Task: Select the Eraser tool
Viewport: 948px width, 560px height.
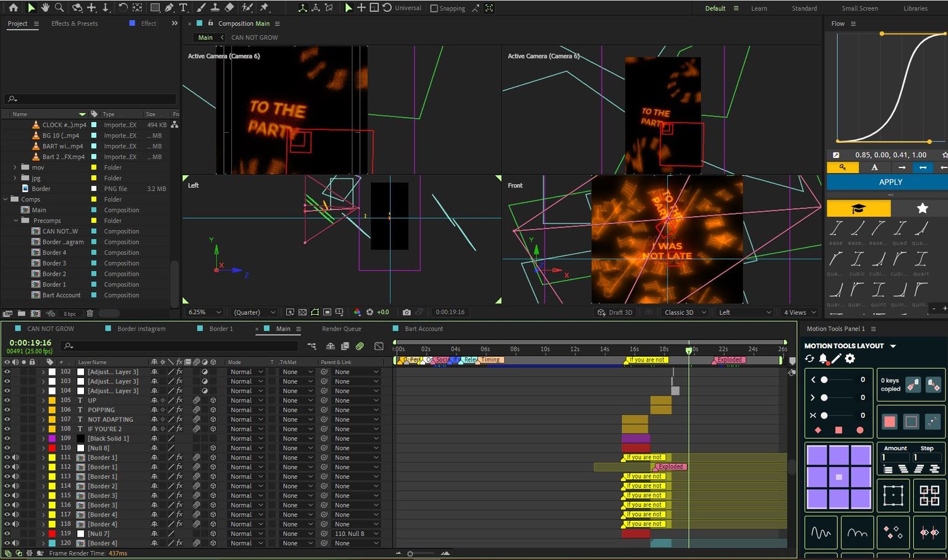Action: coord(229,8)
